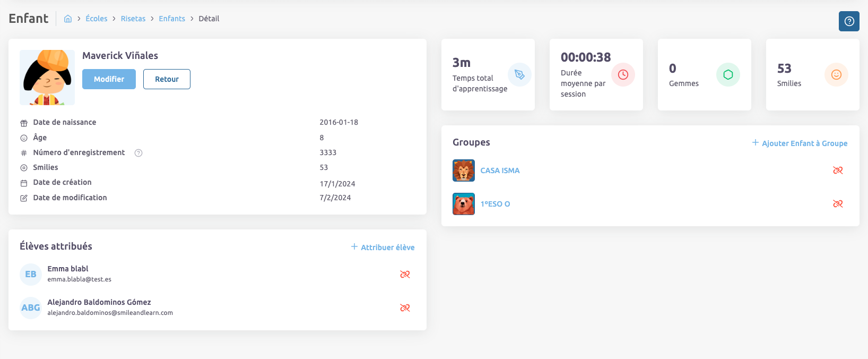This screenshot has height=359, width=868.
Task: Open the CASA ISMA group link
Action: pyautogui.click(x=500, y=170)
